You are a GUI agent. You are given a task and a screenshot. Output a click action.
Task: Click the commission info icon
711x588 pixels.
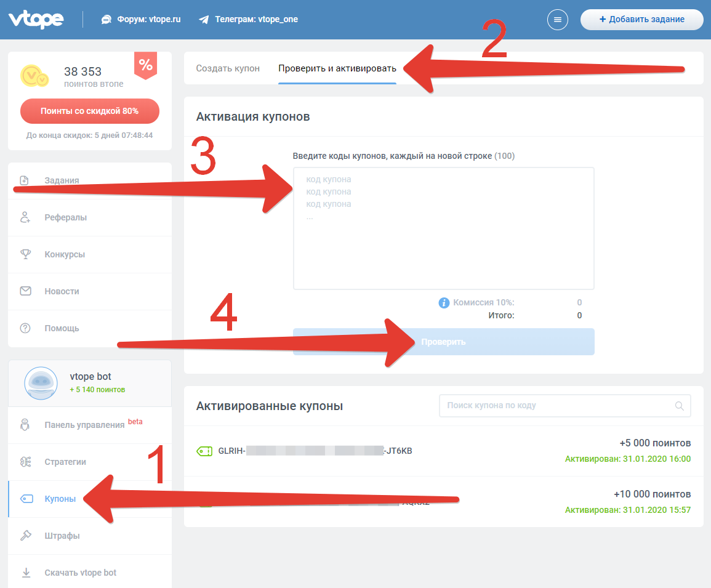pos(444,303)
